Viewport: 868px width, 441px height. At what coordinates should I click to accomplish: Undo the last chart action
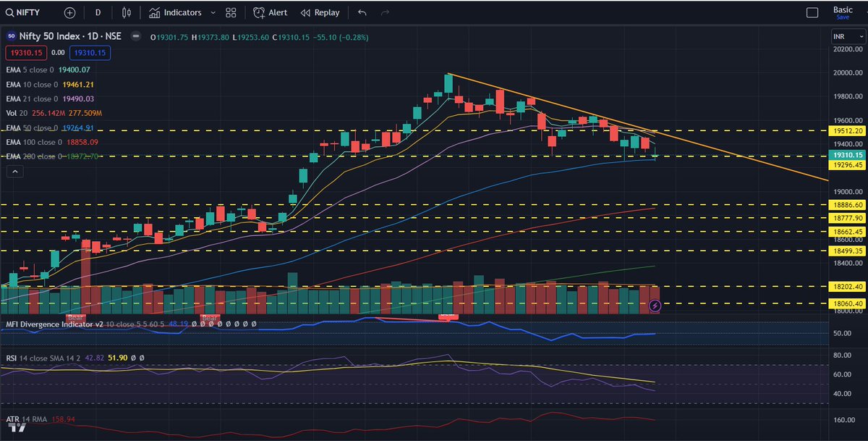click(362, 12)
